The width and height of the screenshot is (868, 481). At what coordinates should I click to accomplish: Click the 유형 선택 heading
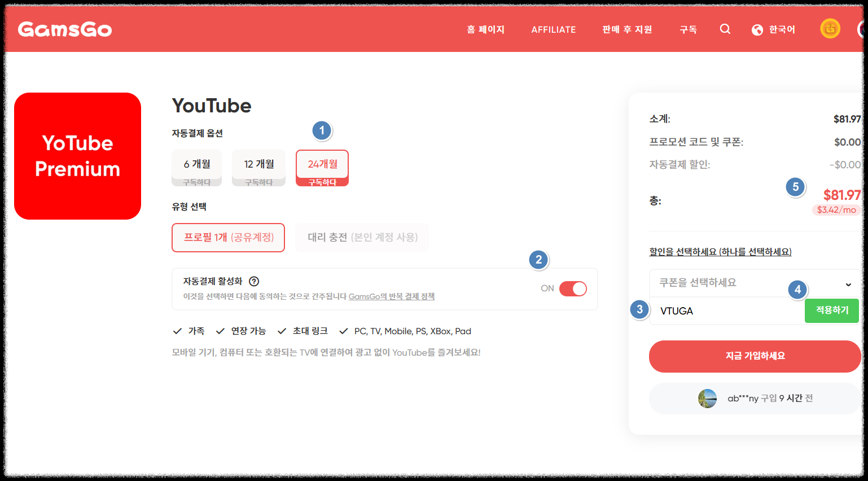[x=189, y=207]
